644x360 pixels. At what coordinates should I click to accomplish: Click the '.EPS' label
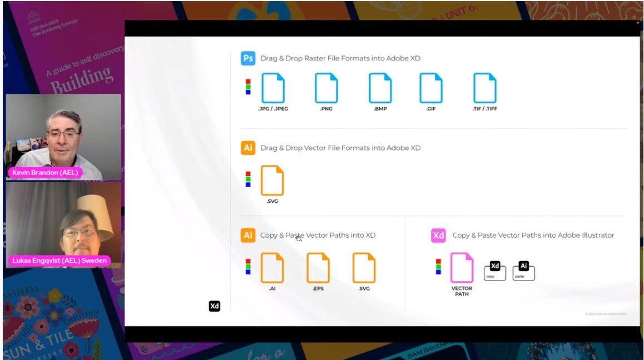pos(318,288)
